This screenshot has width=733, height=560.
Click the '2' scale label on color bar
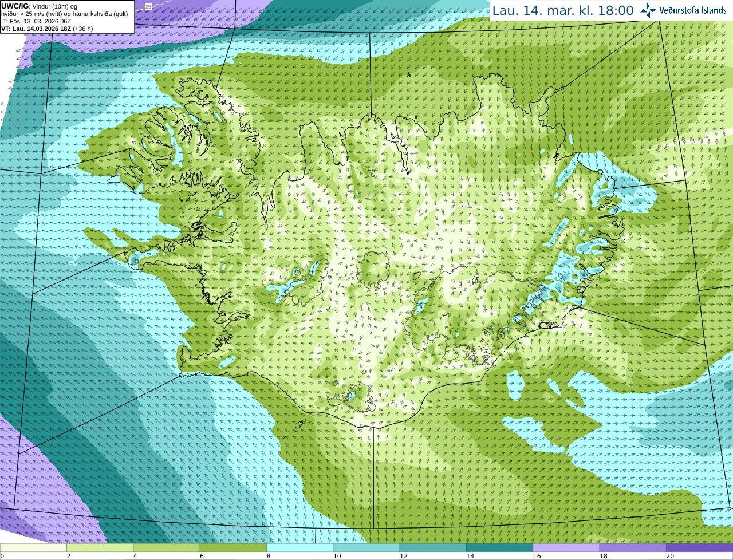69,556
